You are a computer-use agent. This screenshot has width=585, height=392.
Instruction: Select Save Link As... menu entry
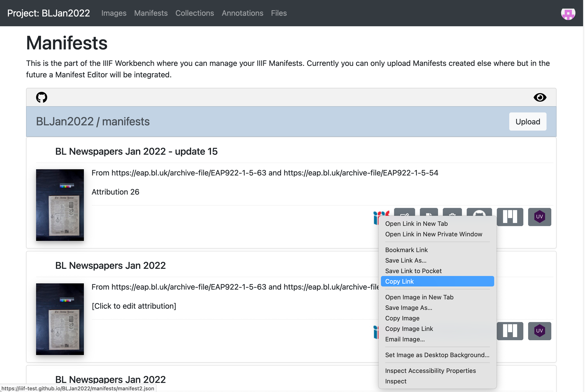click(437, 260)
